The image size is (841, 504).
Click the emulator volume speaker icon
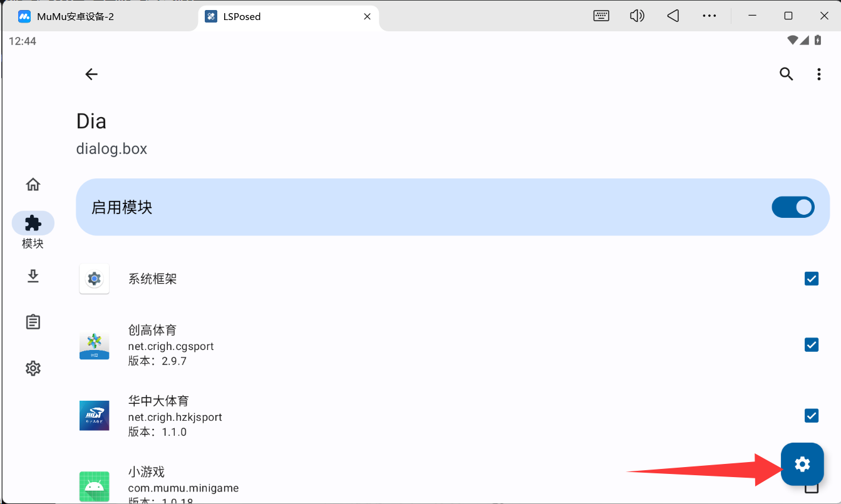click(637, 16)
